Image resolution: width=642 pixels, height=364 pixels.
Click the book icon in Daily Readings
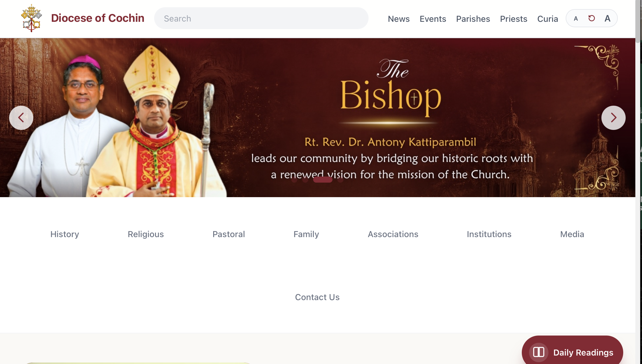538,352
